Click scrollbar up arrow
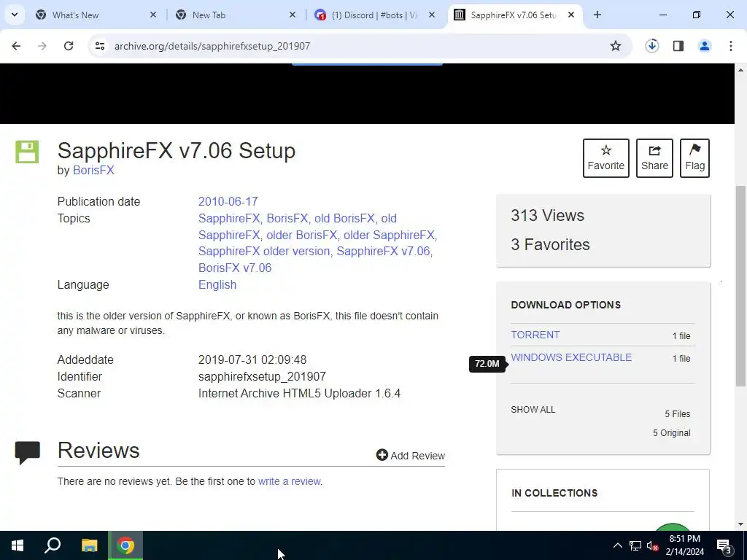The width and height of the screenshot is (747, 560). (740, 70)
